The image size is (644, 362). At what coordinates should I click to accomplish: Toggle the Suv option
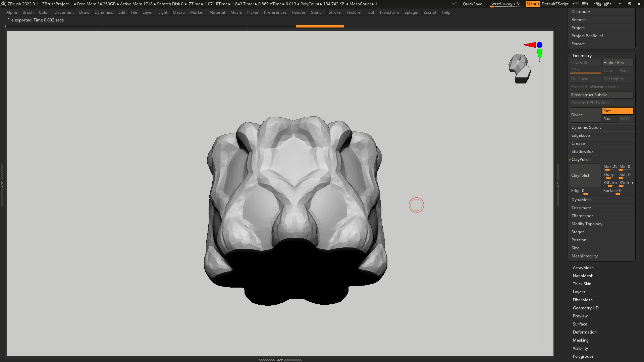point(609,119)
